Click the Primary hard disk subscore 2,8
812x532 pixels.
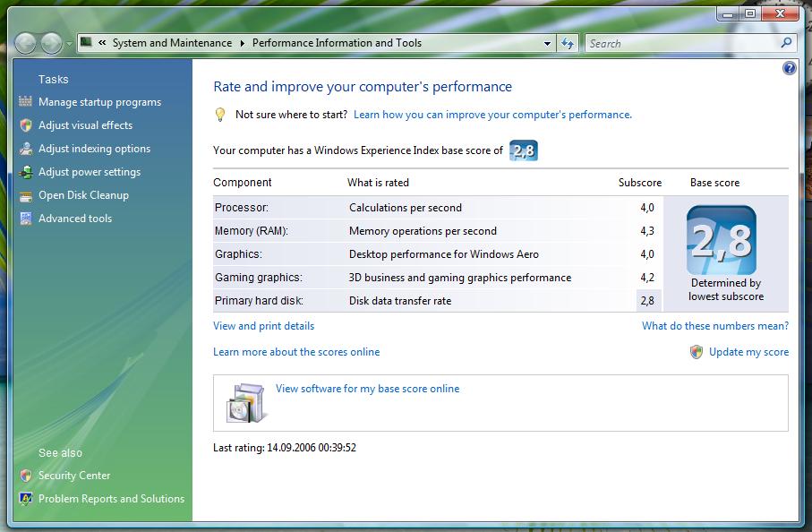click(647, 301)
